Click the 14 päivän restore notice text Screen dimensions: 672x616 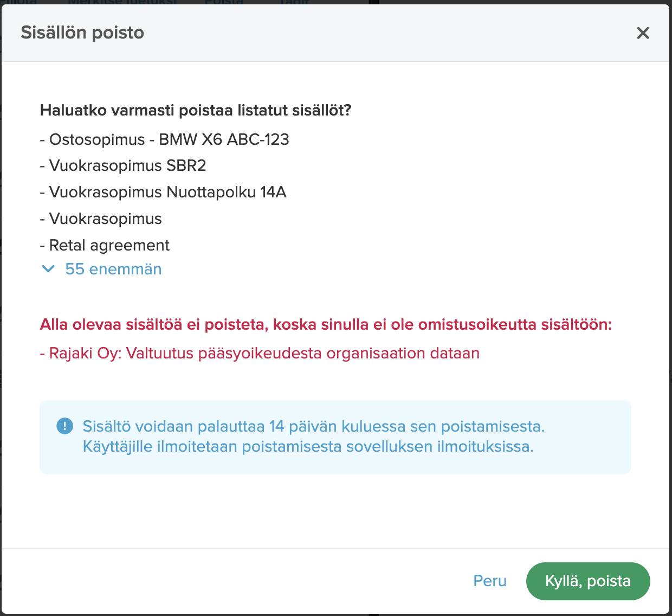coord(314,426)
